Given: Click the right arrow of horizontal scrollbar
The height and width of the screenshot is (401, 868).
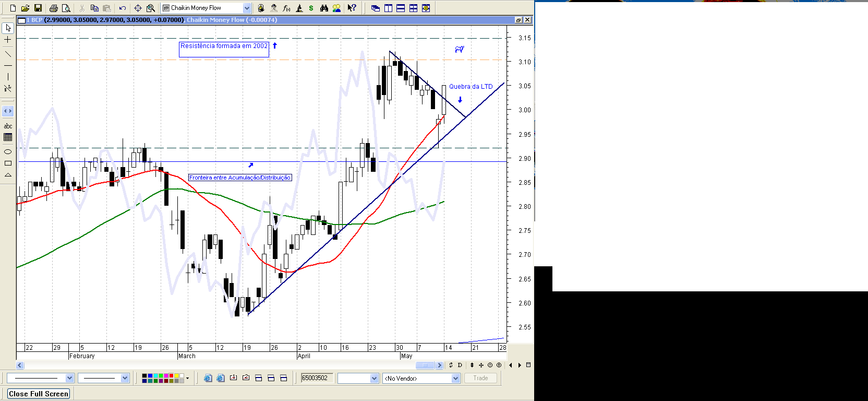Looking at the screenshot, I should pyautogui.click(x=439, y=365).
